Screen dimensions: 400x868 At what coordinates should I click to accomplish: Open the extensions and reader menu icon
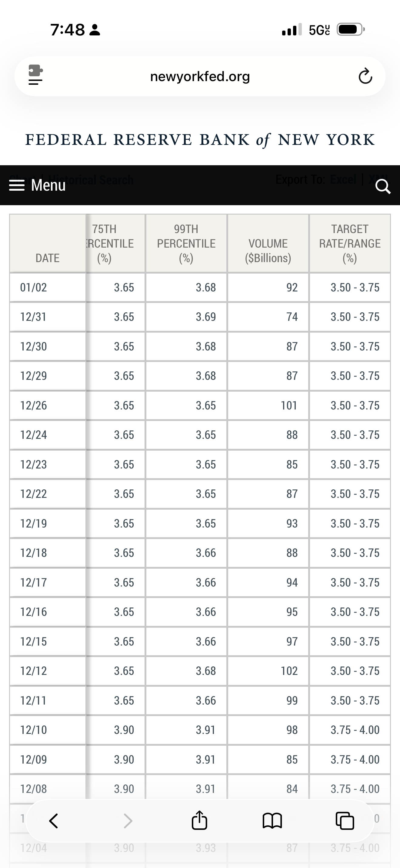click(x=35, y=75)
